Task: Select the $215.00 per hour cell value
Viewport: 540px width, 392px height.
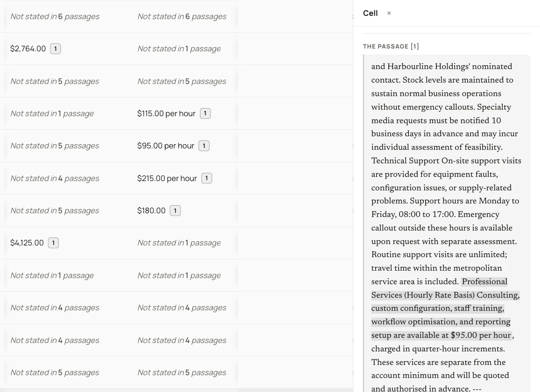Action: pyautogui.click(x=167, y=178)
